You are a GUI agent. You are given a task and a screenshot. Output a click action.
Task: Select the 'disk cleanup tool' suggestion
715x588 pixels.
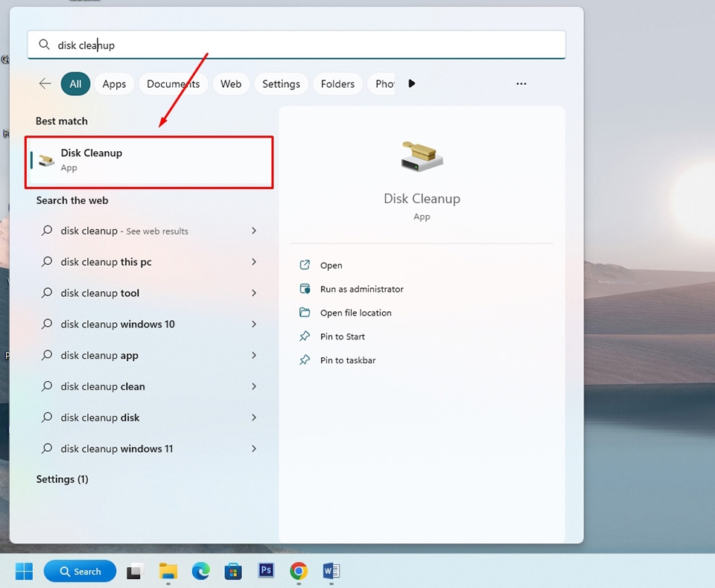149,293
